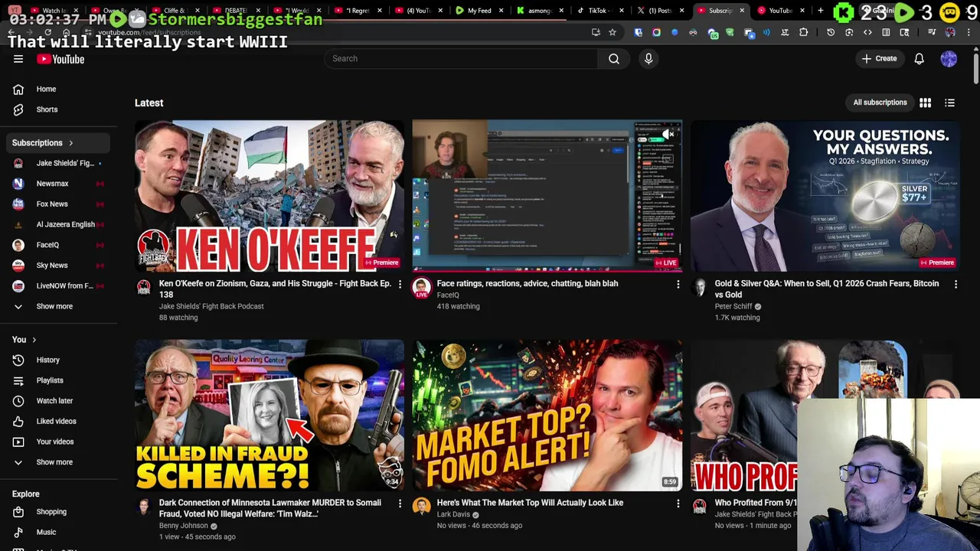
Task: Open the FaceIQ live stream thumbnail
Action: pos(547,195)
